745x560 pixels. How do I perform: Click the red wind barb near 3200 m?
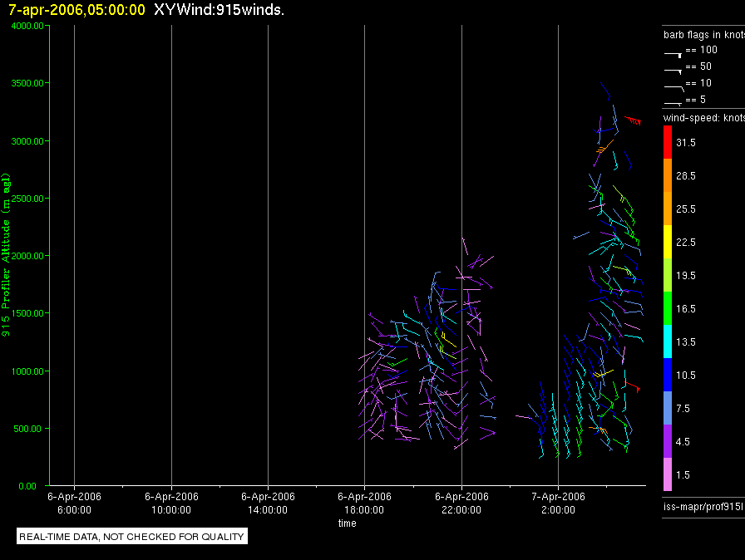pos(633,120)
